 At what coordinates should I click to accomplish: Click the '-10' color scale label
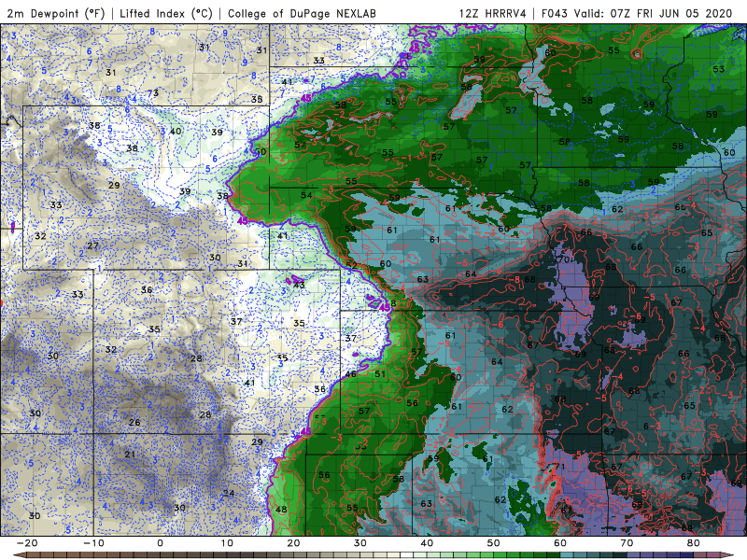[x=93, y=543]
